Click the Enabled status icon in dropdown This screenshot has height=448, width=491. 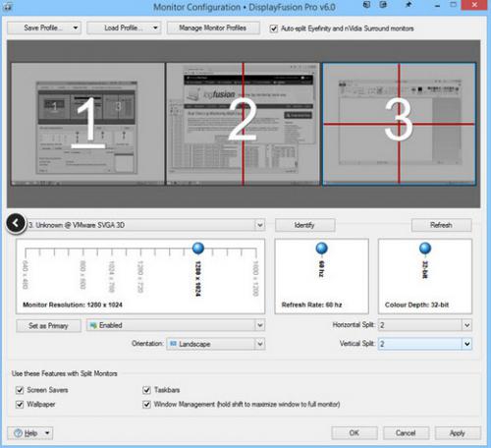(x=93, y=325)
